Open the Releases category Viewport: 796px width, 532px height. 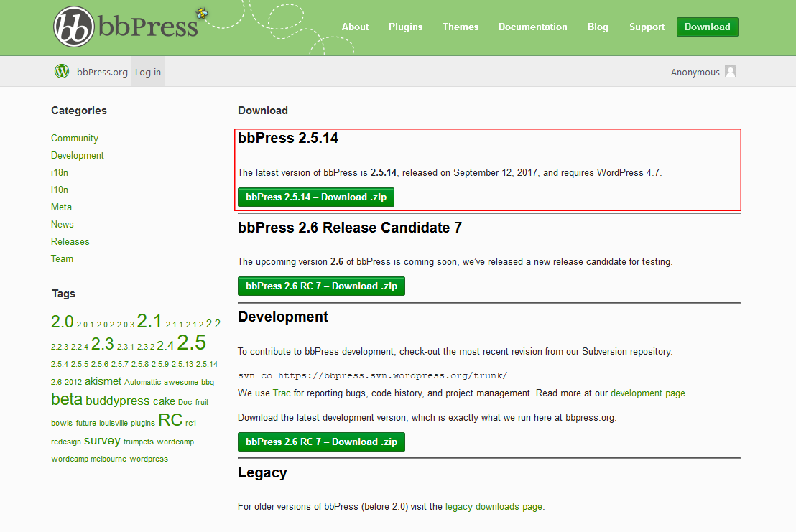(70, 241)
